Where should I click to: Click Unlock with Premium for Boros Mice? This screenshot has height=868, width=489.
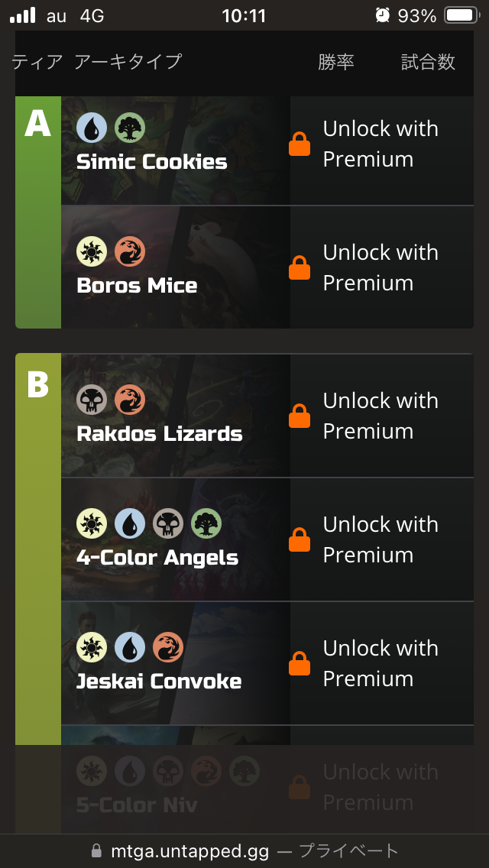(381, 267)
